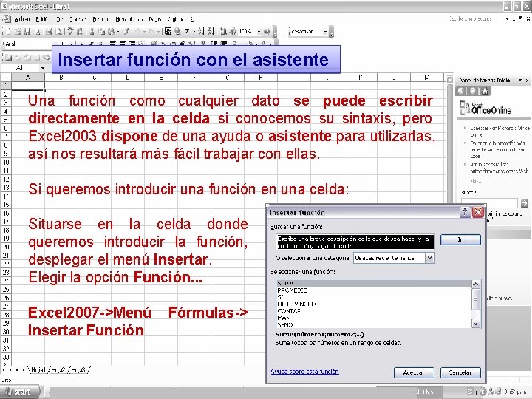
Task: Click the Insert Hyperlink toolbar icon
Action: pos(177,32)
